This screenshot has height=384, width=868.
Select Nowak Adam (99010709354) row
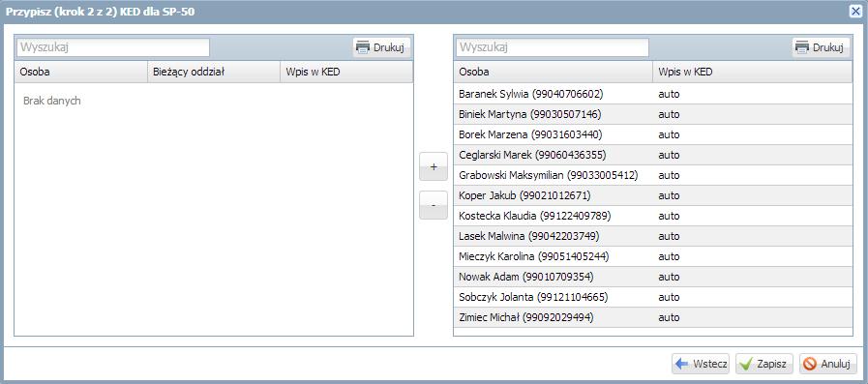click(653, 277)
